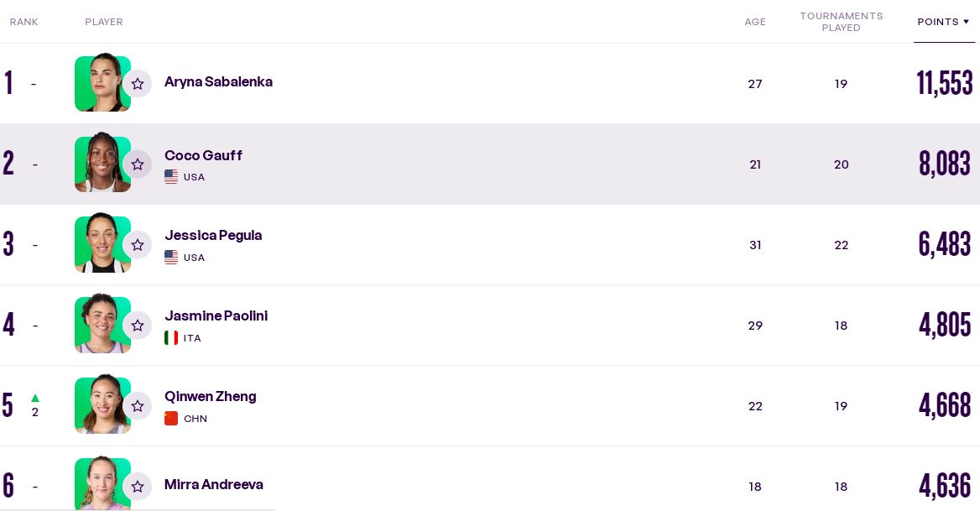This screenshot has height=511, width=980.
Task: Open Aryna Sabalenka's player profile link
Action: click(218, 82)
